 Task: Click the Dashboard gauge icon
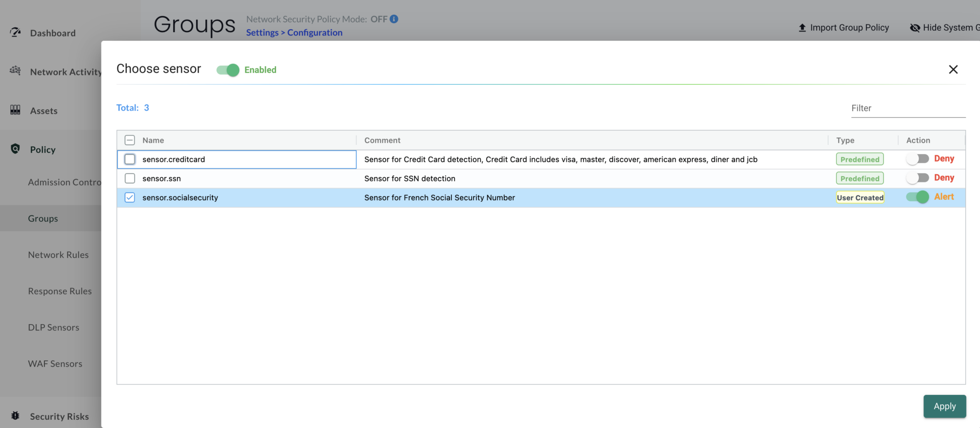click(x=15, y=33)
